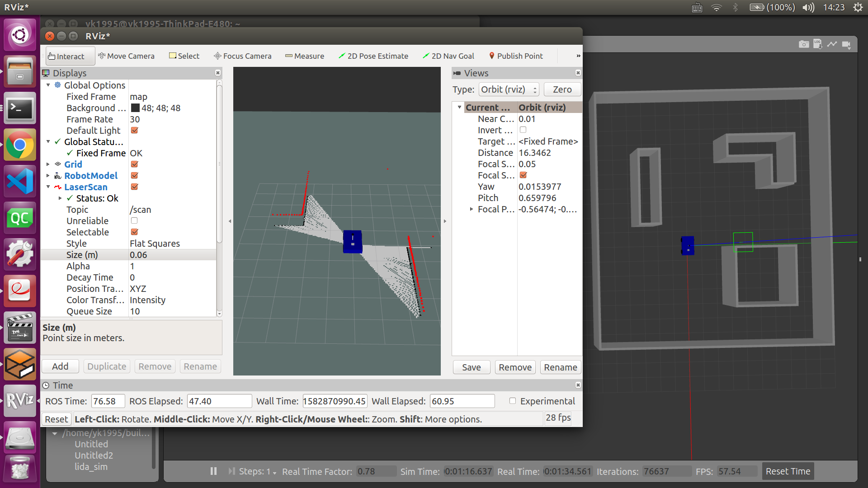
Task: Open Ubuntu dash search from launcher
Action: tap(20, 35)
